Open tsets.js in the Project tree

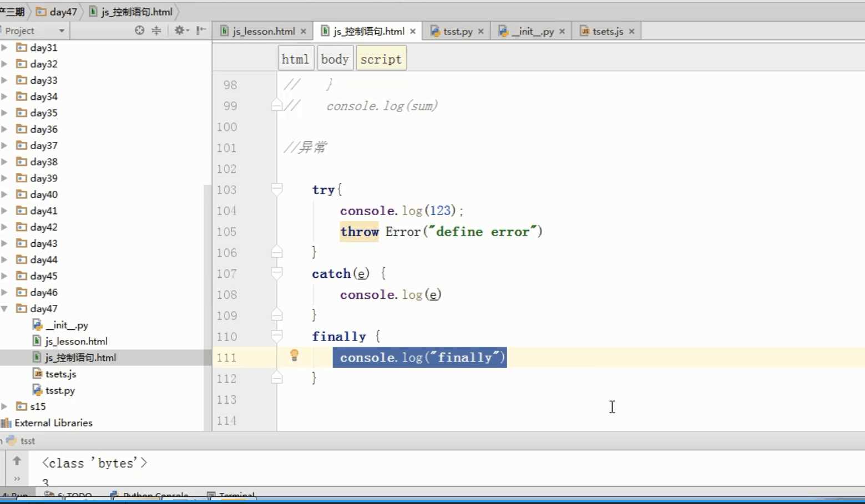pos(60,374)
